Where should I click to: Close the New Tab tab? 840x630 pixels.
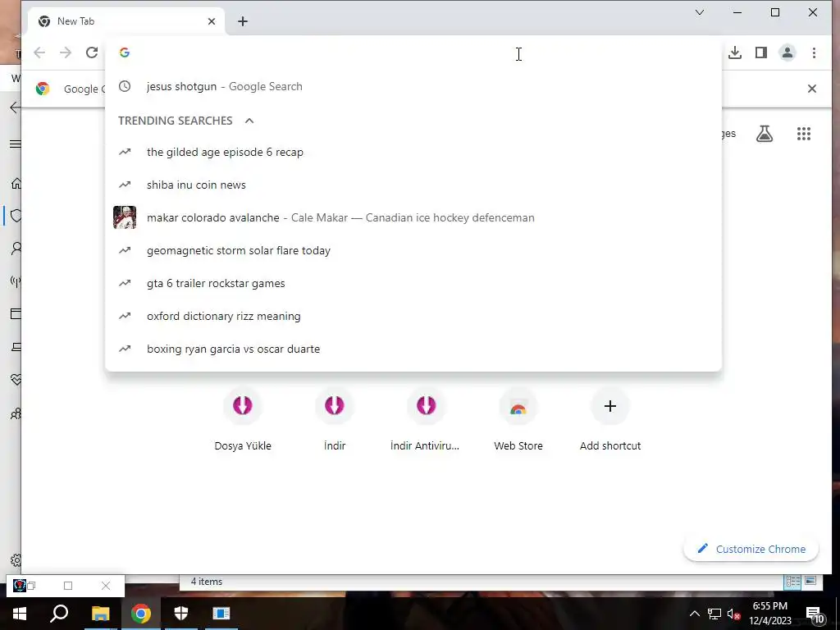coord(212,21)
